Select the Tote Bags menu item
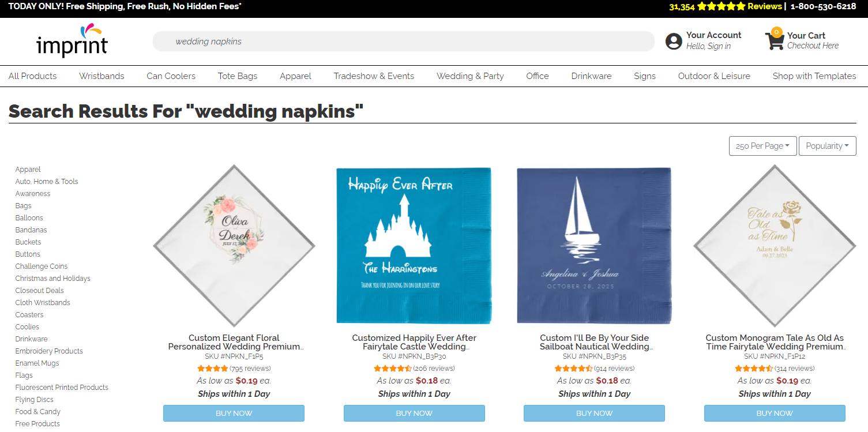 point(238,76)
